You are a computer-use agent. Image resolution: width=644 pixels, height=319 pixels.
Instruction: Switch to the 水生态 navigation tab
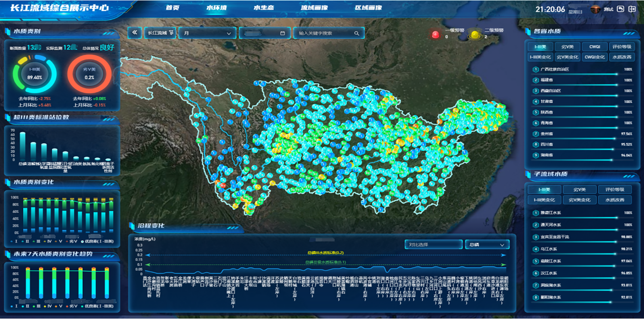264,8
